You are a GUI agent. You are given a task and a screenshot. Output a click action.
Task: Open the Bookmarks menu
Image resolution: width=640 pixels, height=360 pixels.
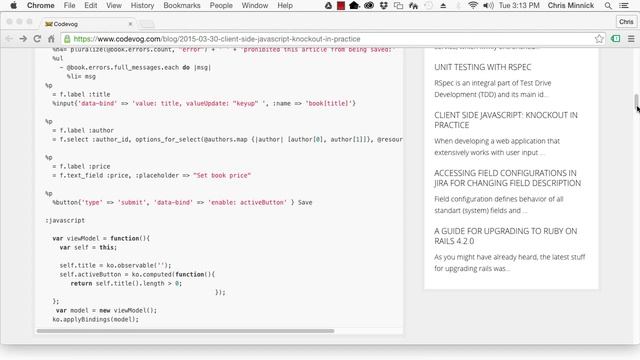pyautogui.click(x=182, y=5)
